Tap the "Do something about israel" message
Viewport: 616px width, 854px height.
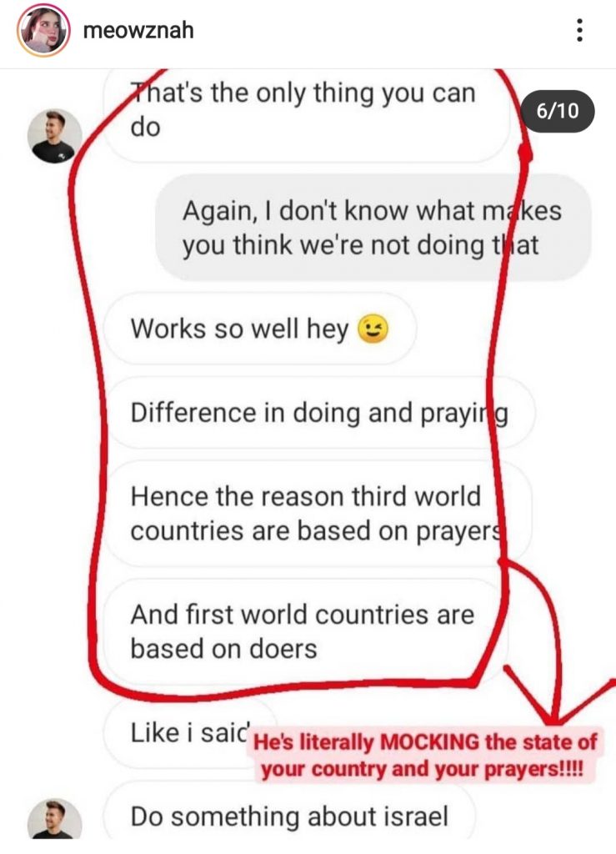[289, 816]
